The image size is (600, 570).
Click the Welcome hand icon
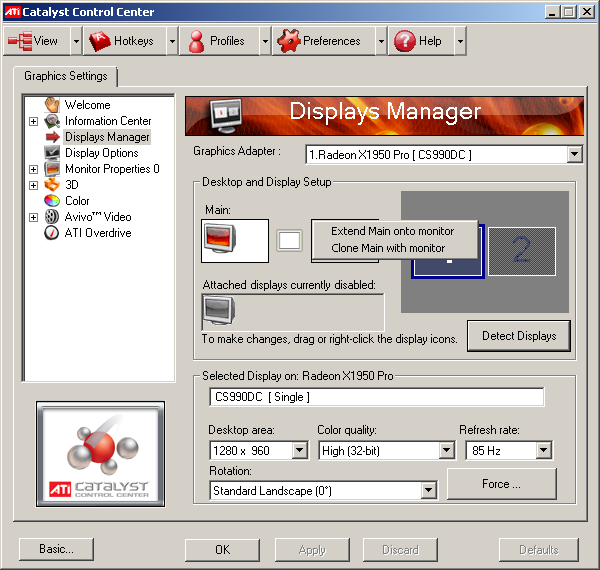click(52, 104)
